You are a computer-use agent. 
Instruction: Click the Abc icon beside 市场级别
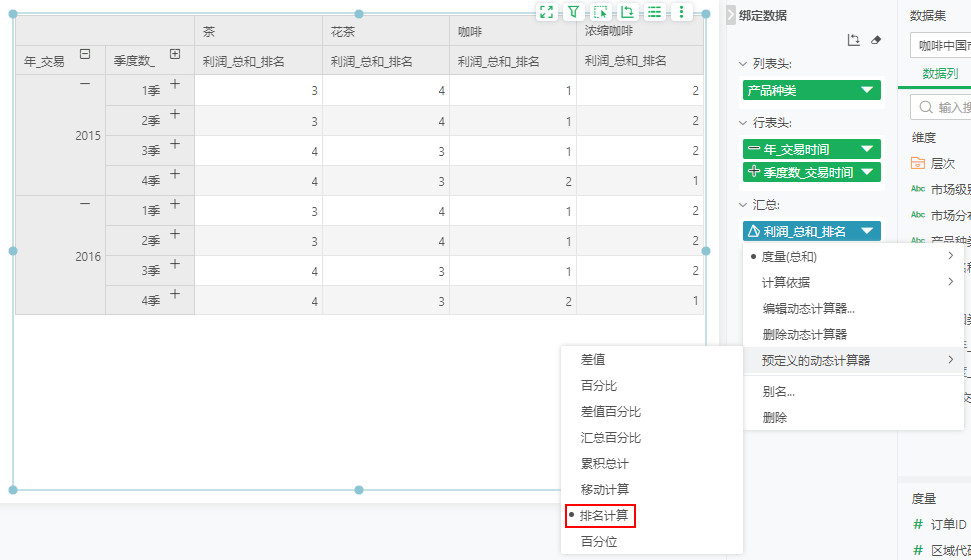point(918,189)
